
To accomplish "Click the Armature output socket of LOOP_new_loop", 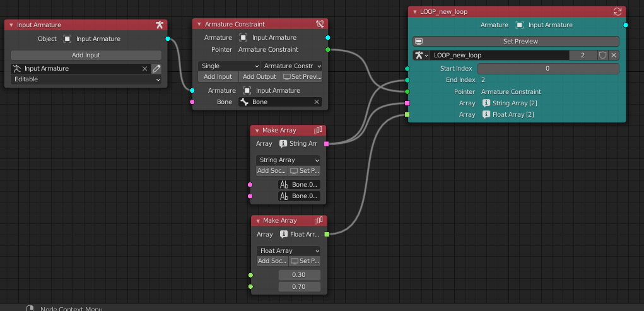I will tap(626, 25).
